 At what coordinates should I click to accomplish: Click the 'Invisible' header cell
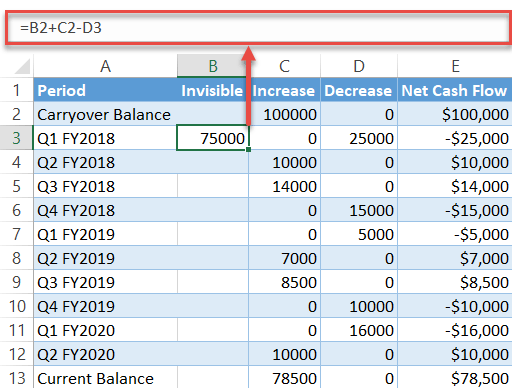(213, 90)
